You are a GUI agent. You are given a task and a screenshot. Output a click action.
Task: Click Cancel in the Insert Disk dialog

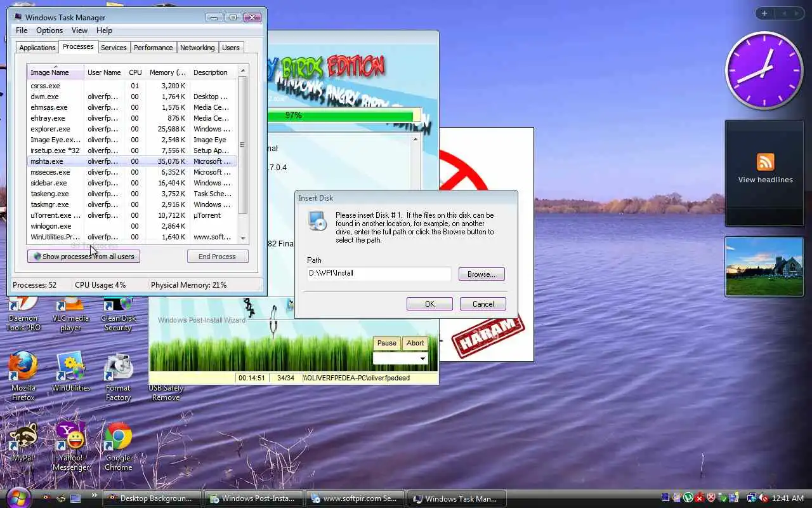click(483, 304)
